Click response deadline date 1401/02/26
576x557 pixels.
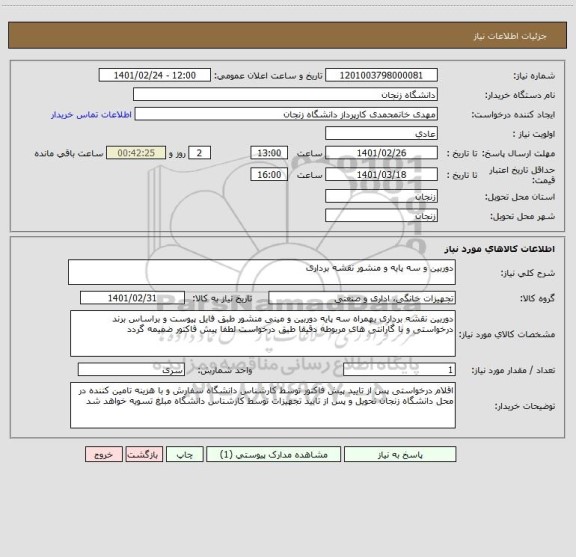coord(381,153)
